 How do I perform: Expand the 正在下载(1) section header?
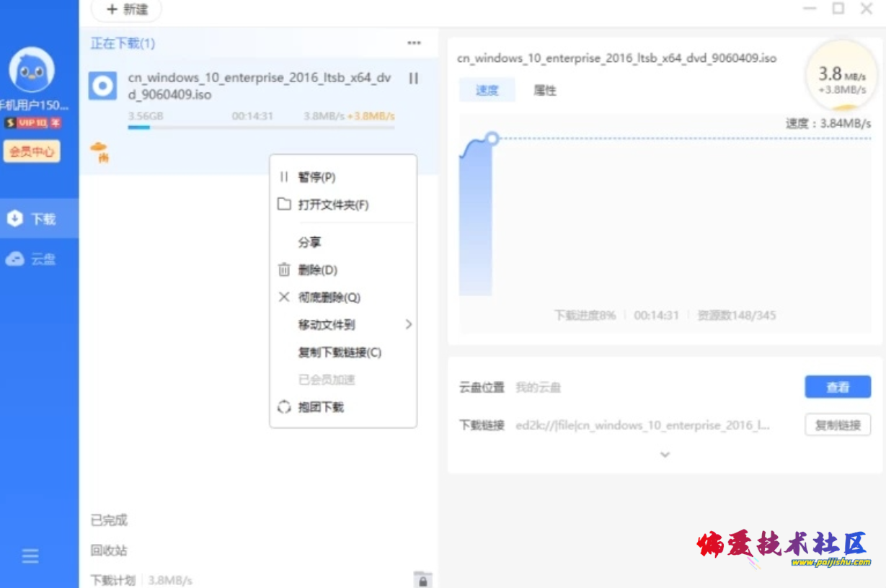click(x=123, y=43)
